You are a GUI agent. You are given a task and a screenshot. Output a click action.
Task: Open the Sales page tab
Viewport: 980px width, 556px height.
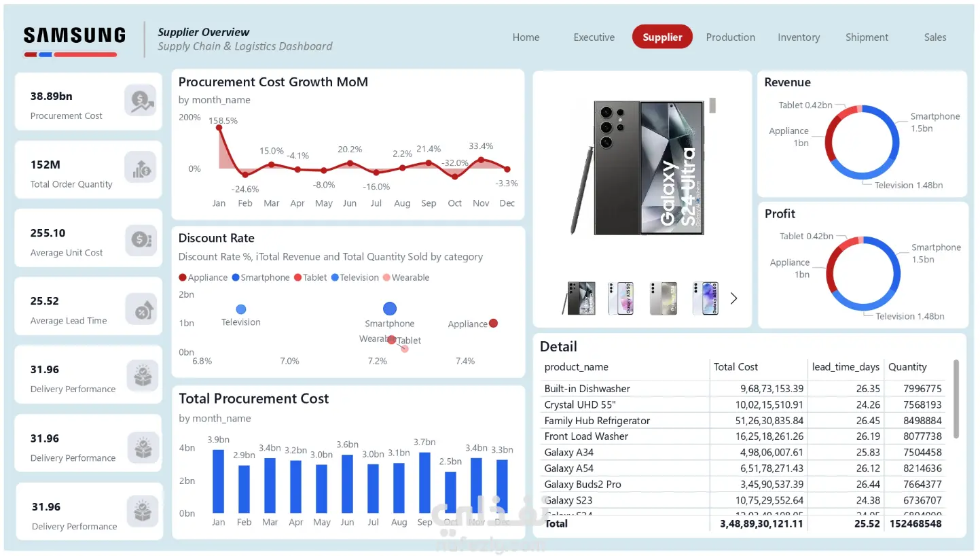coord(935,37)
